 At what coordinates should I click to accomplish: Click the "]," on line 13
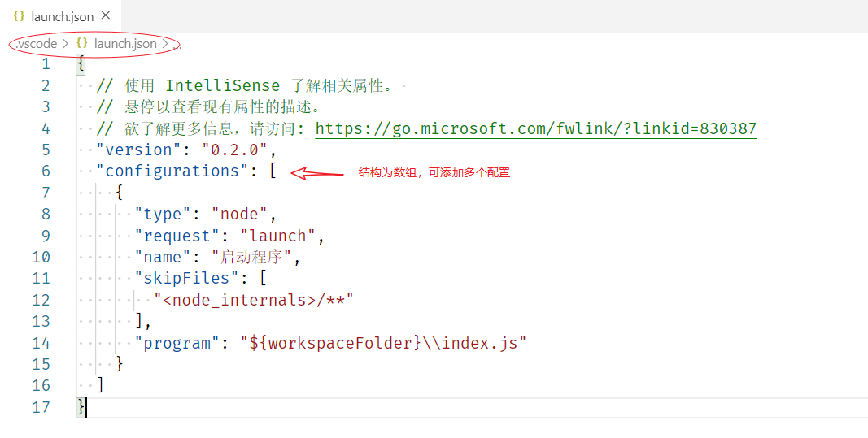click(x=143, y=321)
